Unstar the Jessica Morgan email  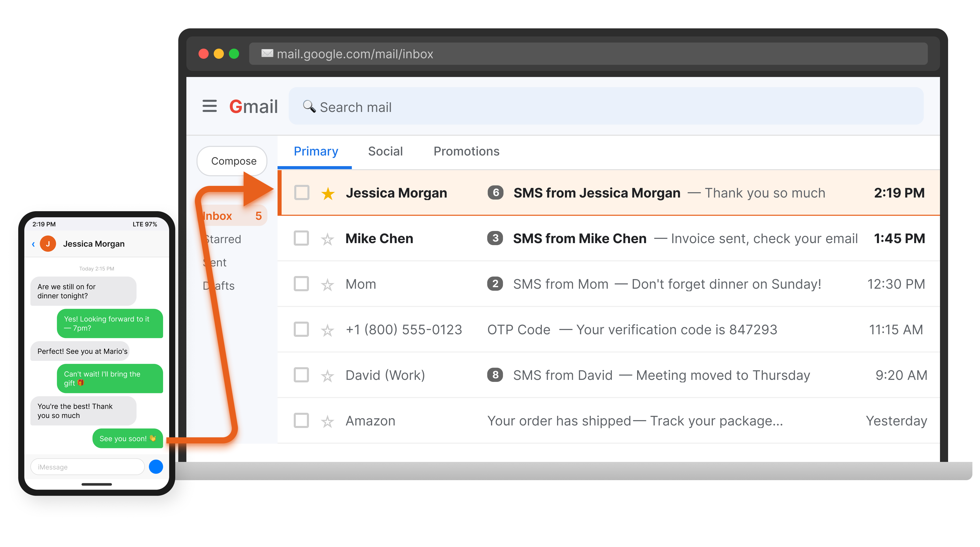point(328,193)
